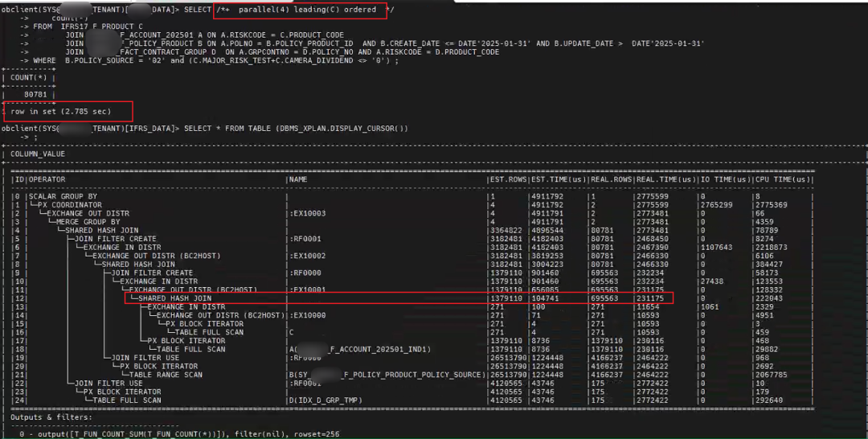This screenshot has height=439, width=868.
Task: Click the :EX10003 exchange name
Action: (308, 214)
